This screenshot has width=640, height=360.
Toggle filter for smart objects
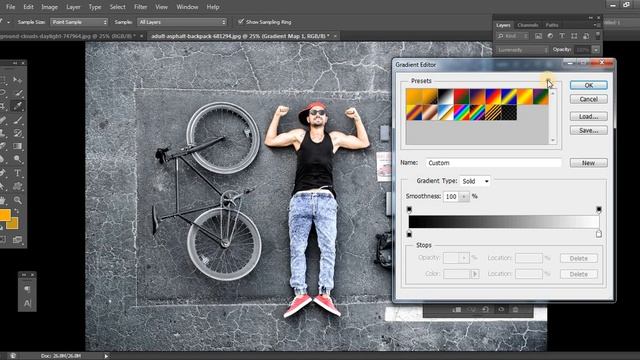click(586, 36)
